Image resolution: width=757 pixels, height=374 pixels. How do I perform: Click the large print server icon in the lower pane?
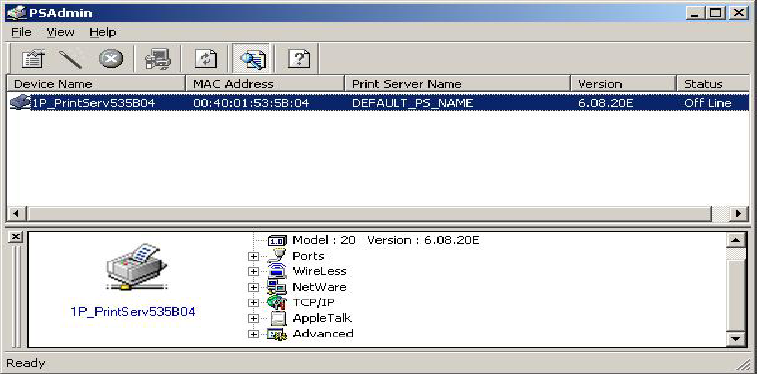point(137,267)
